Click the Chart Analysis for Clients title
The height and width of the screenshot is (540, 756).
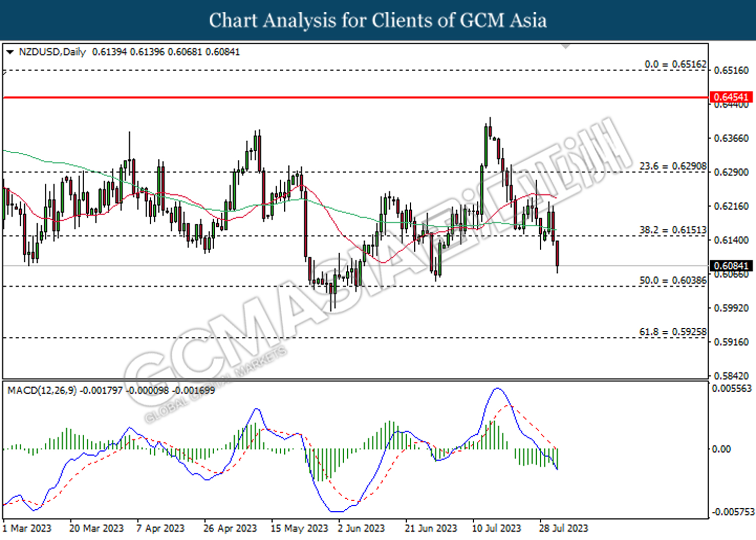(377, 20)
